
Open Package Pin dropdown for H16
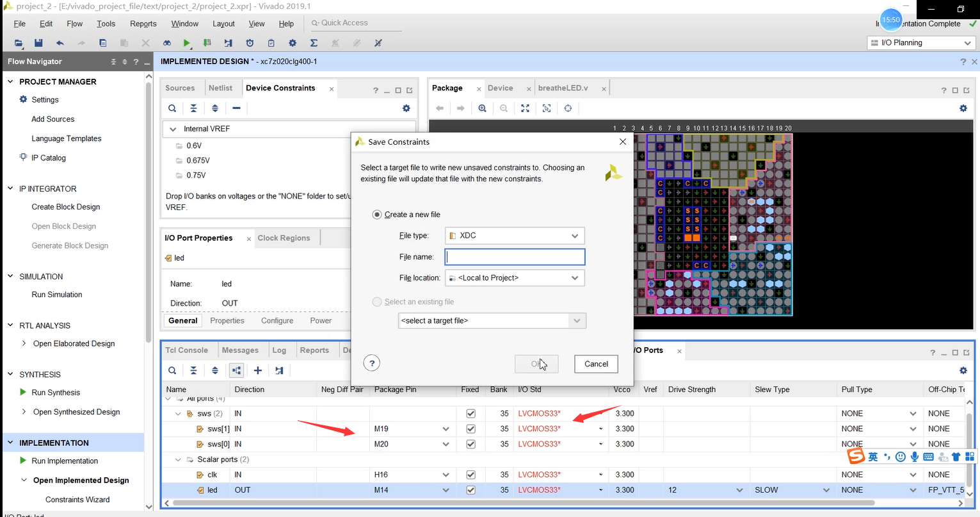[446, 475]
